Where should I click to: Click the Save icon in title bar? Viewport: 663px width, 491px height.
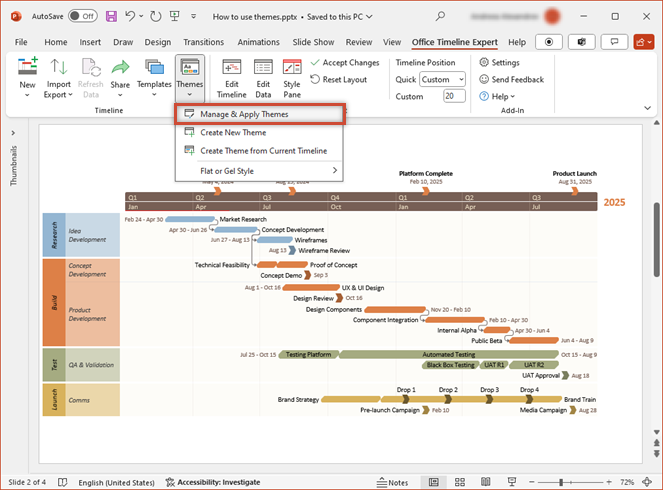[x=111, y=17]
